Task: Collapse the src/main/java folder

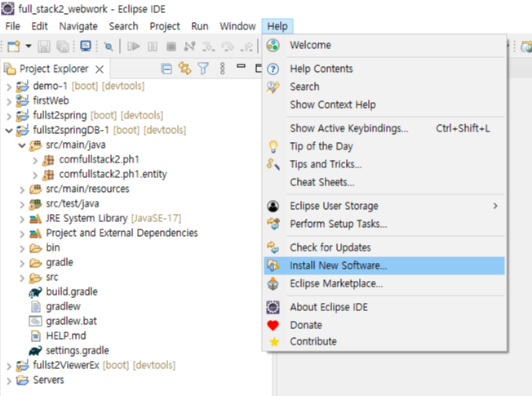Action: [22, 145]
